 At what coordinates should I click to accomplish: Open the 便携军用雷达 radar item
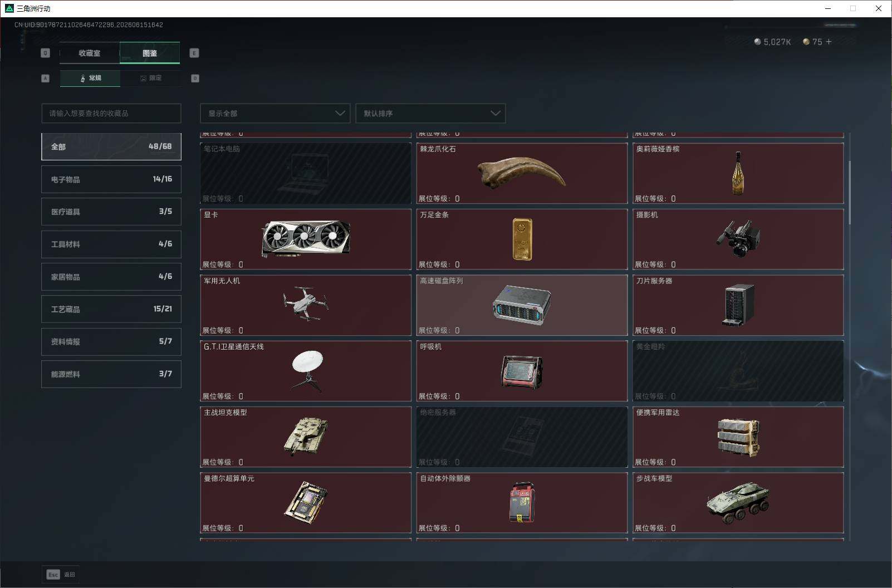(738, 437)
